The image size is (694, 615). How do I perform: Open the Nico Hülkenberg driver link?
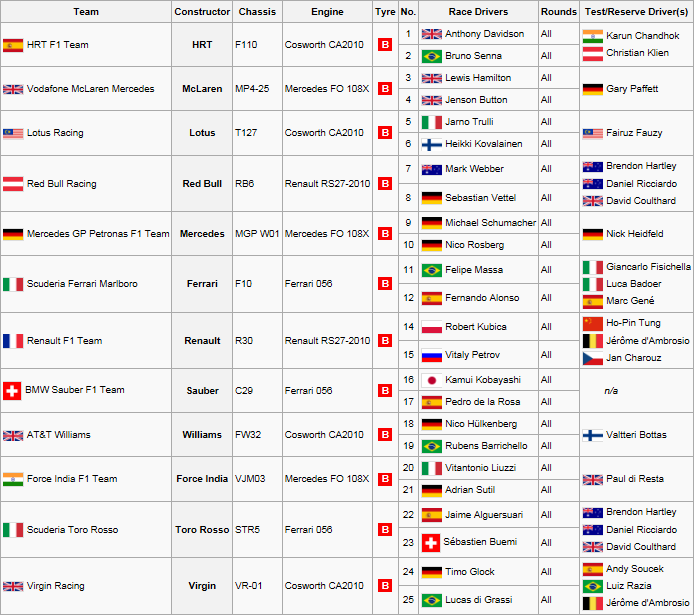pos(481,424)
